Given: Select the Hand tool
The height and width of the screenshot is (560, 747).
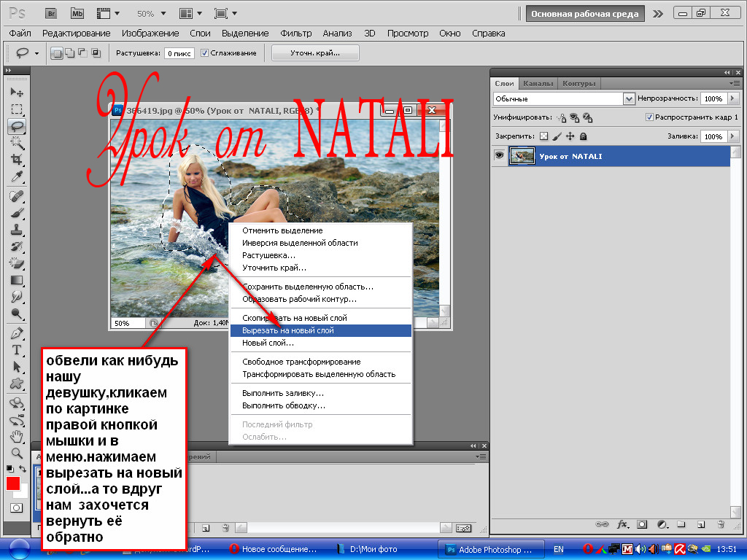Looking at the screenshot, I should tap(16, 436).
